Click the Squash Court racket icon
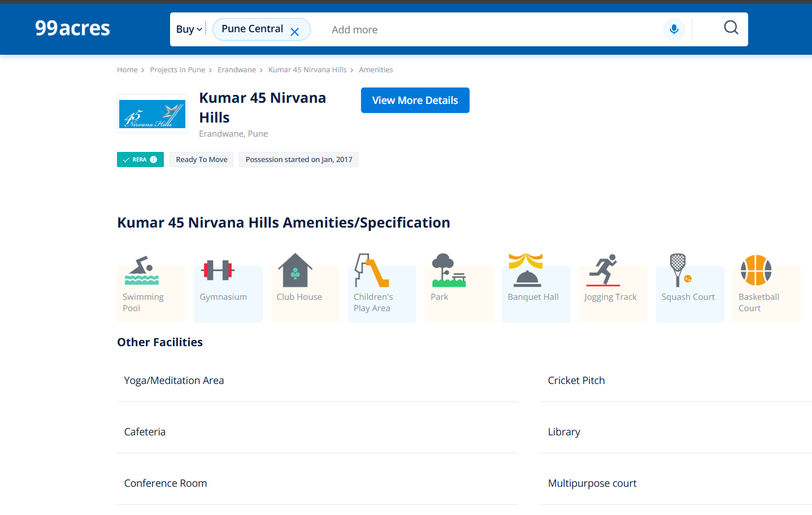This screenshot has height=515, width=812. pos(680,270)
